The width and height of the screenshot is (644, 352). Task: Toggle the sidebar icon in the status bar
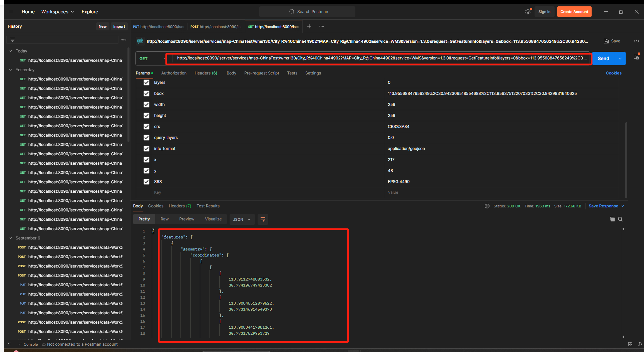[9, 344]
